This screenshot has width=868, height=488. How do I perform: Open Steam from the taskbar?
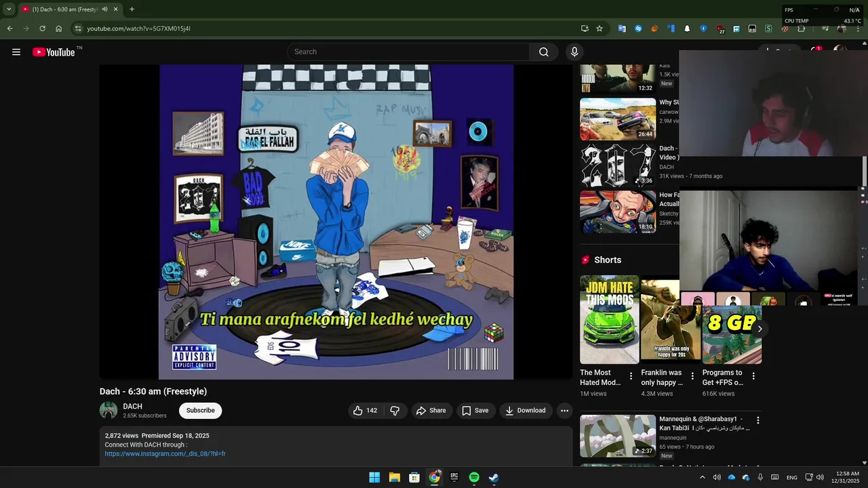[x=494, y=477]
